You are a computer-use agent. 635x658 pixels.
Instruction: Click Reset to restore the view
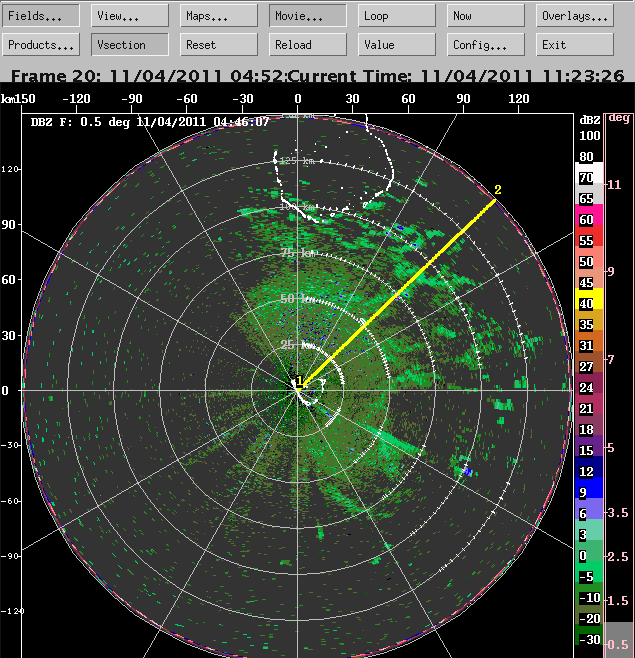[x=219, y=44]
